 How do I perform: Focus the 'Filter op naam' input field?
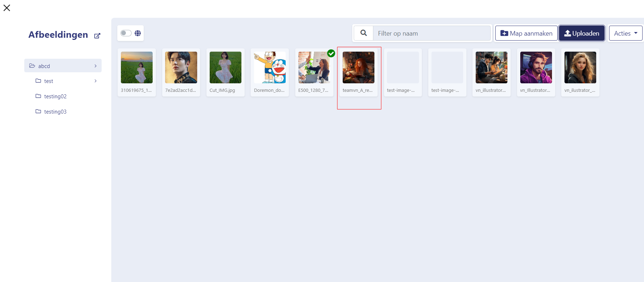(431, 33)
